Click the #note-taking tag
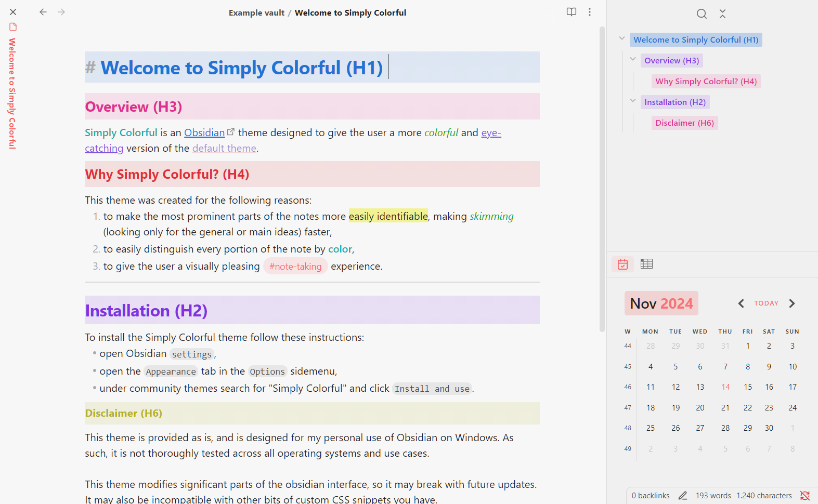The width and height of the screenshot is (818, 504). pos(295,267)
